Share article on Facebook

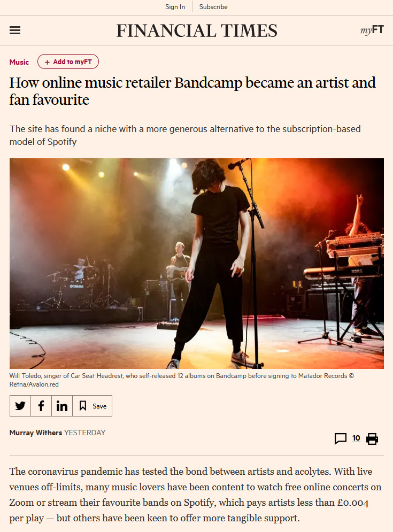click(x=41, y=406)
